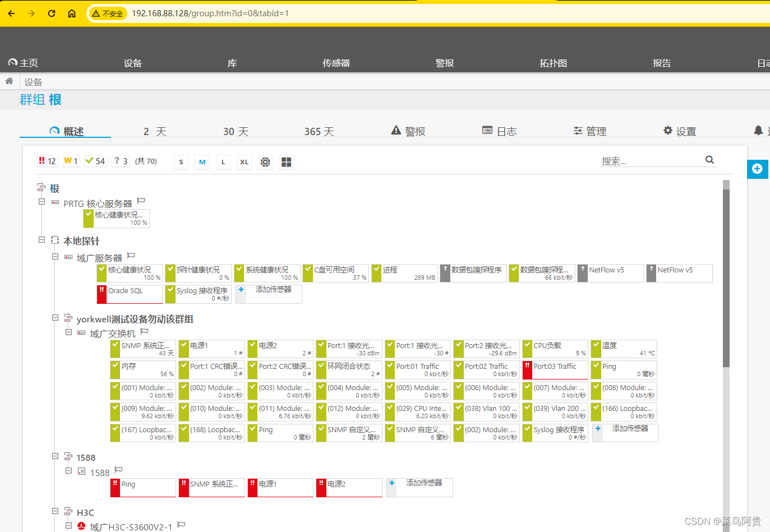The width and height of the screenshot is (770, 532).
Task: Collapse the yorkwell测试设备勿动该群组 group
Action: (55, 317)
